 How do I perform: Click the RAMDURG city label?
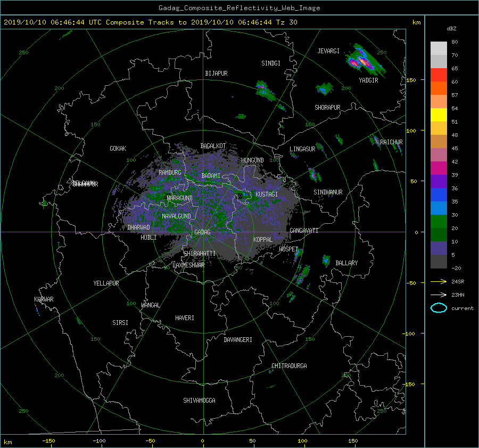(170, 173)
